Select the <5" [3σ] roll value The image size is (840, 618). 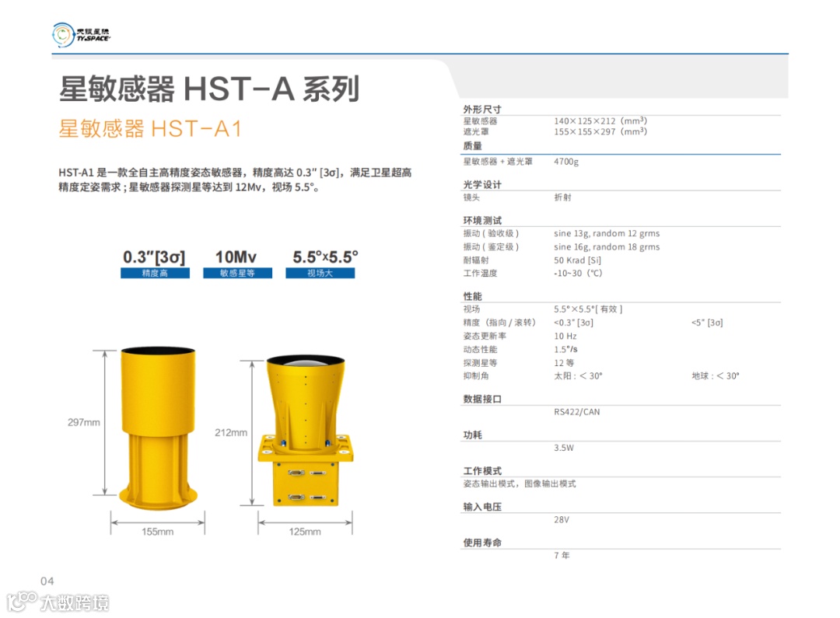707,323
